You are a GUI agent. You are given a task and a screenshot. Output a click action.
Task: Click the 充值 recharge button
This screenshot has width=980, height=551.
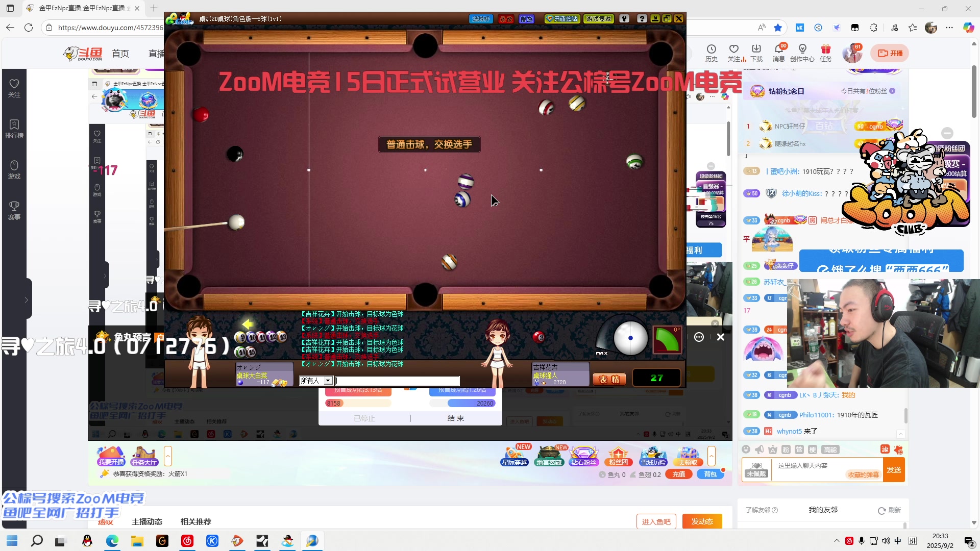[679, 474]
